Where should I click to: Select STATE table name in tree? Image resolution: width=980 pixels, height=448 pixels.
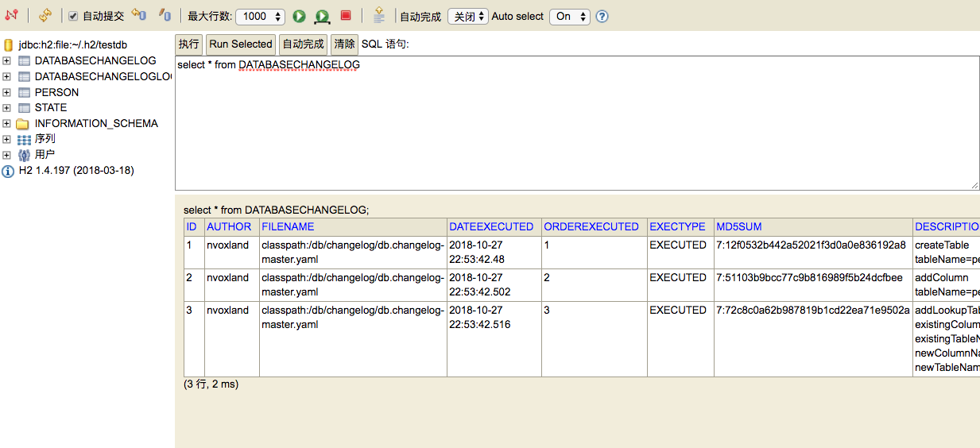(51, 107)
